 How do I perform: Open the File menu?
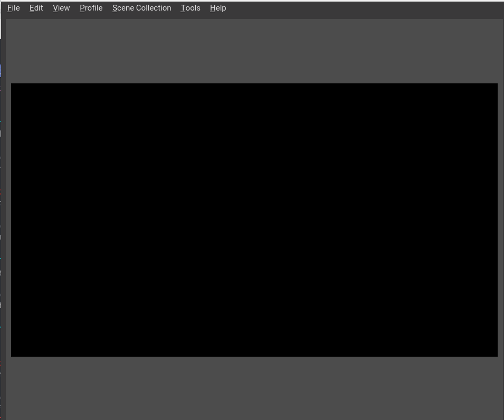click(x=14, y=8)
